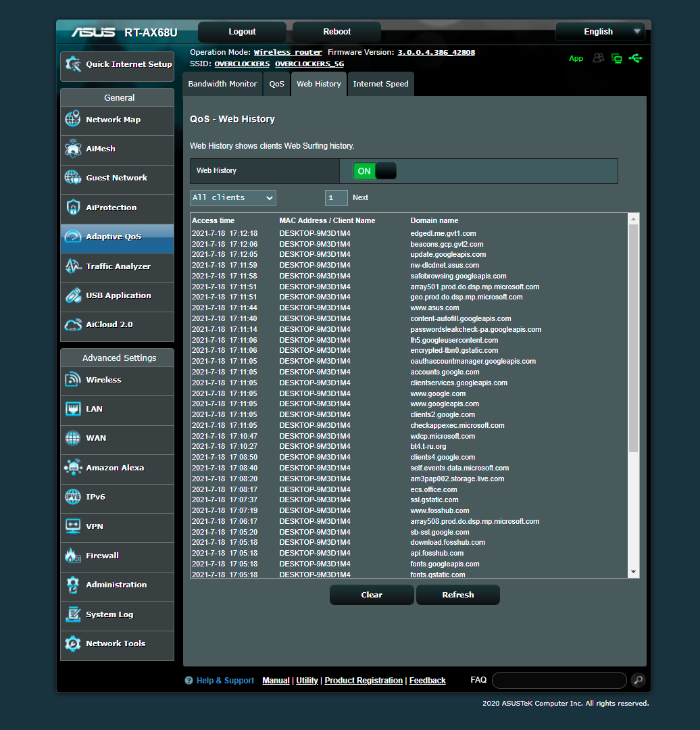
Task: Open AiProtection shield icon
Action: click(x=73, y=208)
